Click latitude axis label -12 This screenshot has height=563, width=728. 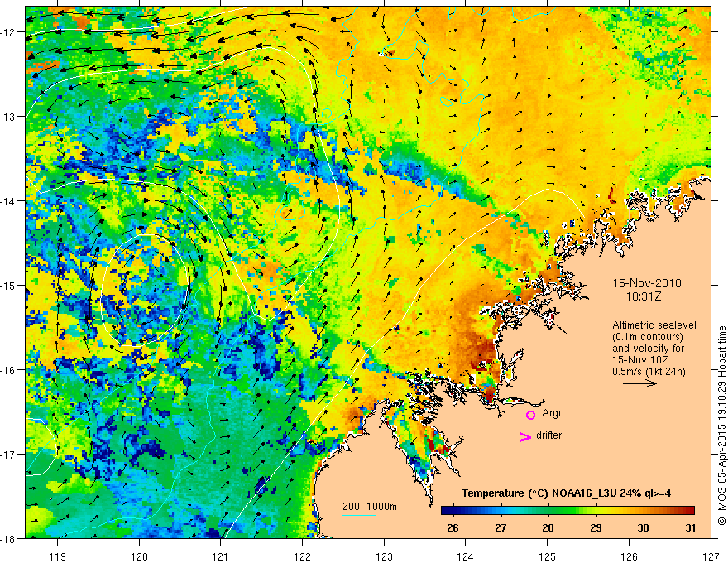click(8, 32)
